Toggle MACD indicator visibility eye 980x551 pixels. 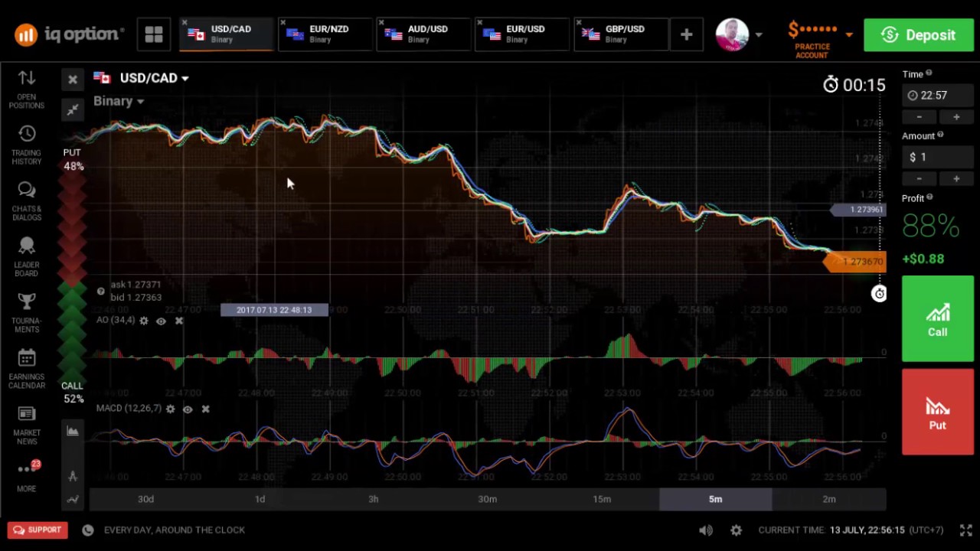point(188,409)
